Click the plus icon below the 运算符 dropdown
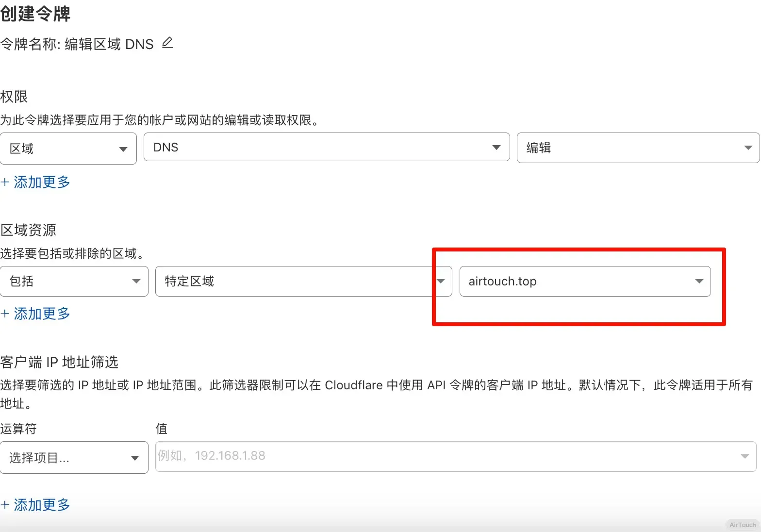The image size is (761, 532). pyautogui.click(x=5, y=505)
